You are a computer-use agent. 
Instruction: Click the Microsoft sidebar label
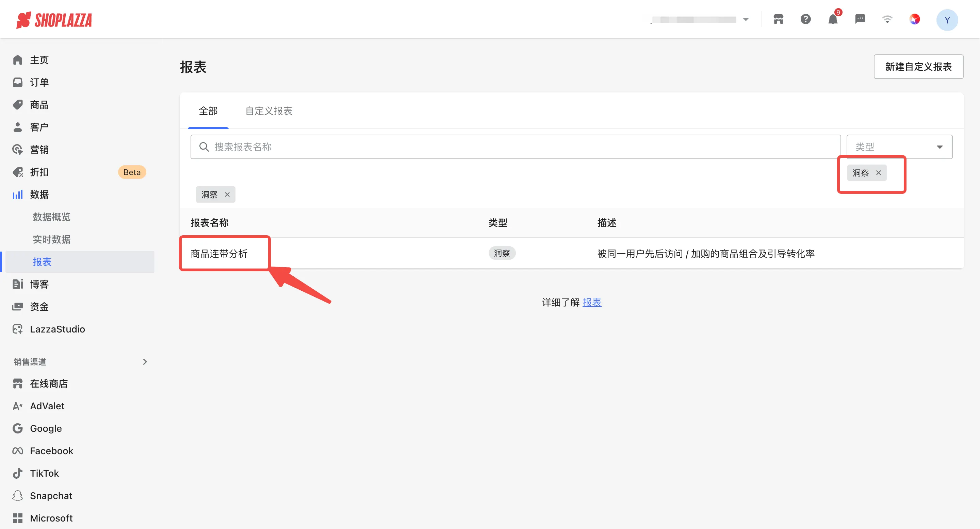point(51,518)
